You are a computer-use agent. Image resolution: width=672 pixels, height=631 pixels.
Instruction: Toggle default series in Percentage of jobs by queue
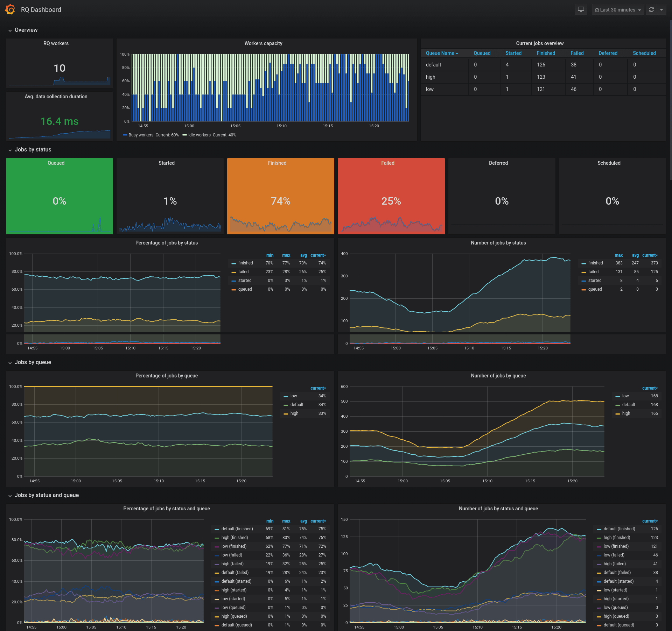297,405
